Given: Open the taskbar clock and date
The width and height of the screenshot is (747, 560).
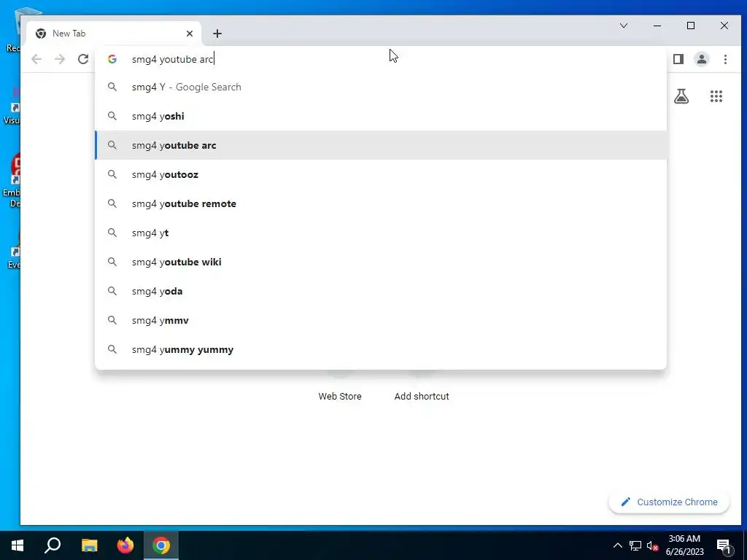Looking at the screenshot, I should click(x=684, y=545).
